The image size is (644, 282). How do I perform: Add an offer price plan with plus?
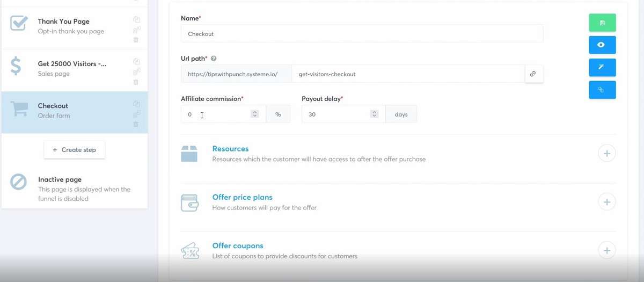click(607, 202)
